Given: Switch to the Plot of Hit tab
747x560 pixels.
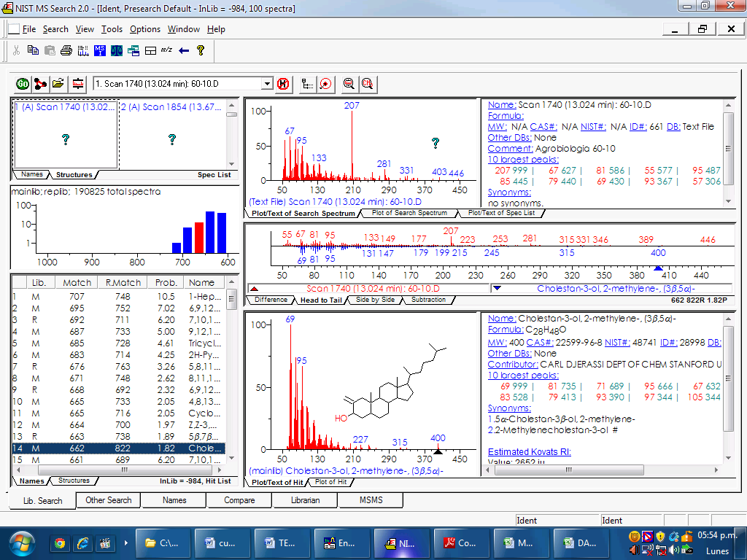Looking at the screenshot, I should click(x=330, y=482).
